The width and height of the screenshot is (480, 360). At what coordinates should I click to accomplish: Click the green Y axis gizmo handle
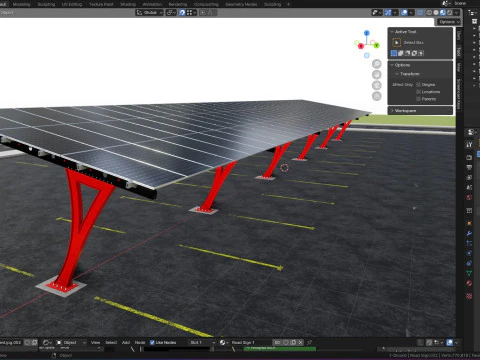coord(376,45)
